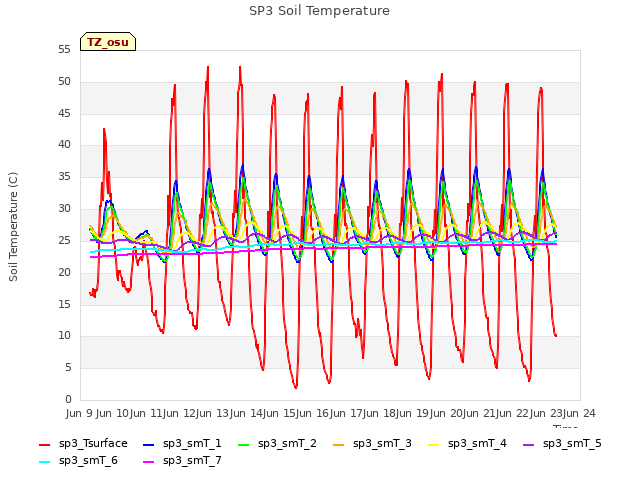Click the Jun 24 x-axis tick label
This screenshot has height=480, width=640.
(579, 413)
